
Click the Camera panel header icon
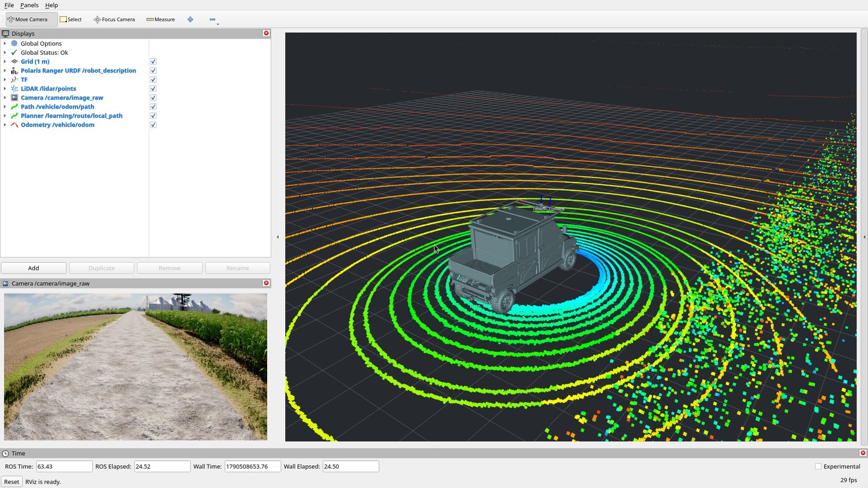click(x=5, y=283)
